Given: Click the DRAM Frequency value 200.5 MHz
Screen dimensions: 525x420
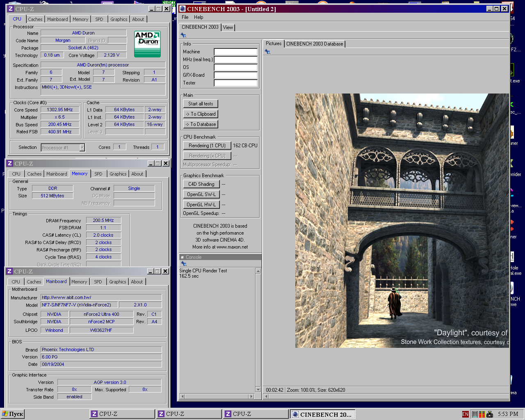Looking at the screenshot, I should (x=103, y=220).
